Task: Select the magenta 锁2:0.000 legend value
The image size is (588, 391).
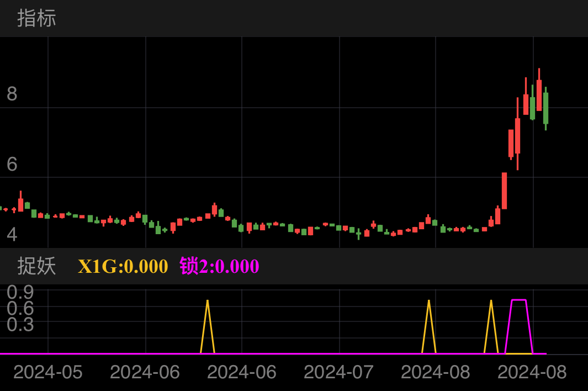Action: tap(219, 266)
